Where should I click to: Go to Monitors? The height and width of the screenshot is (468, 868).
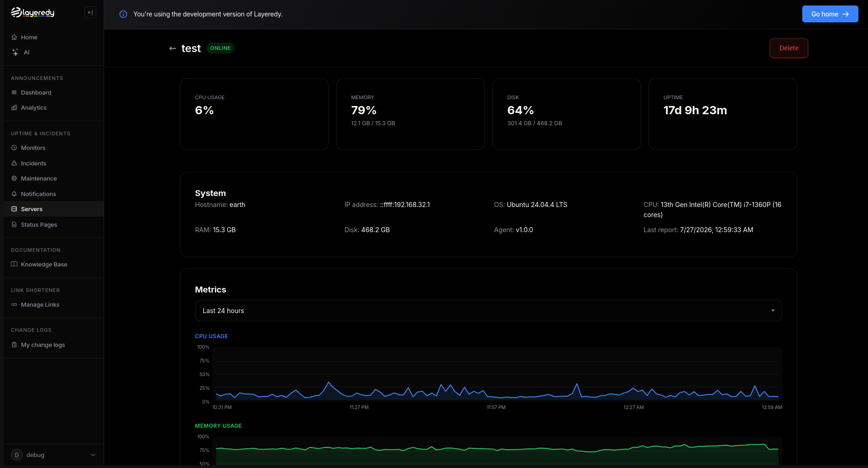pyautogui.click(x=54, y=148)
